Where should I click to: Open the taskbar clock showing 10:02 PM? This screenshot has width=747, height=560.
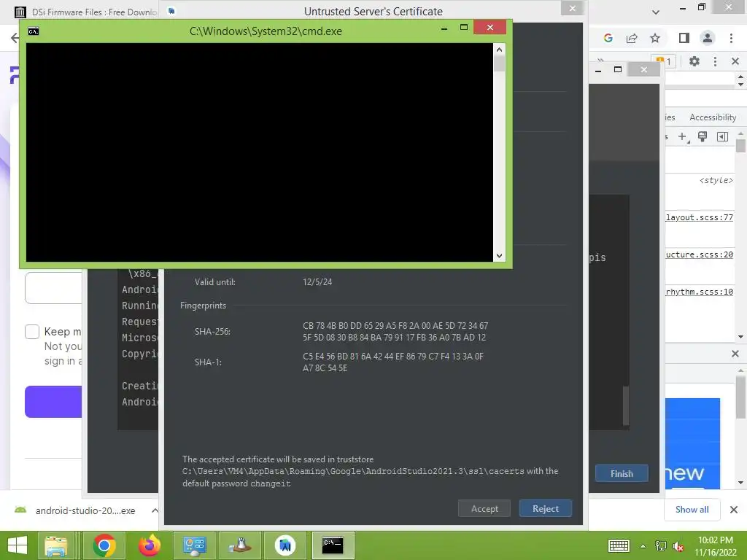click(715, 546)
